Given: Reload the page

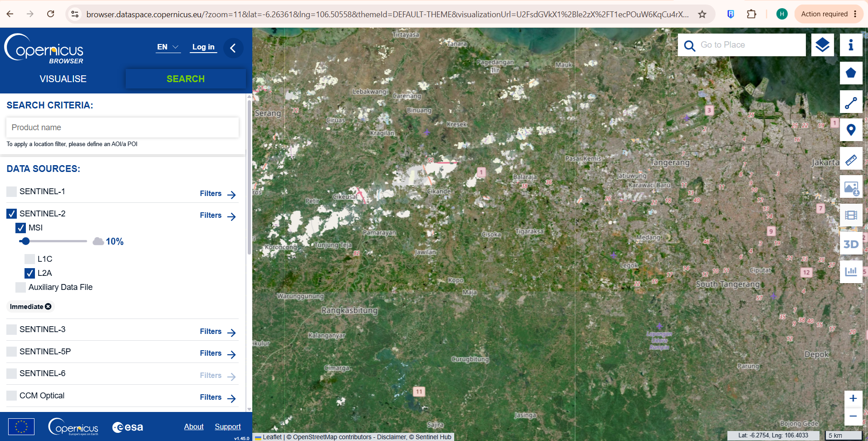Looking at the screenshot, I should click(51, 14).
